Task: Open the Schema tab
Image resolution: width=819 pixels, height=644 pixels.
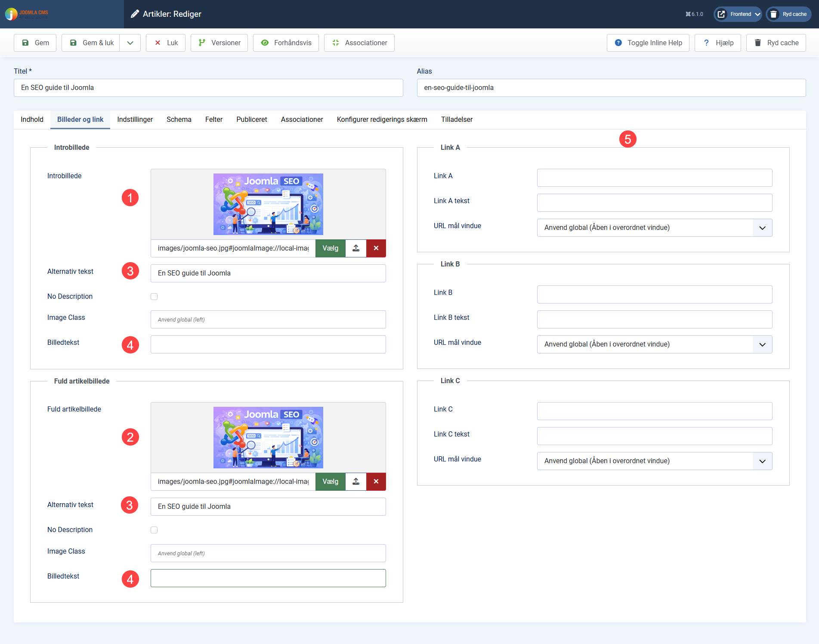Action: tap(179, 120)
